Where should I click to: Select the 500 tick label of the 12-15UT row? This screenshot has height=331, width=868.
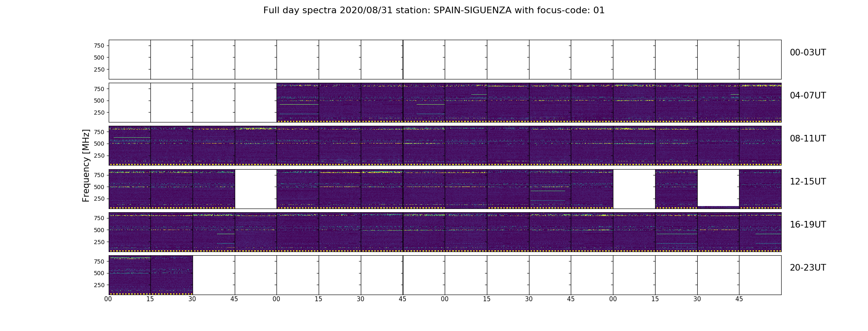click(x=99, y=187)
